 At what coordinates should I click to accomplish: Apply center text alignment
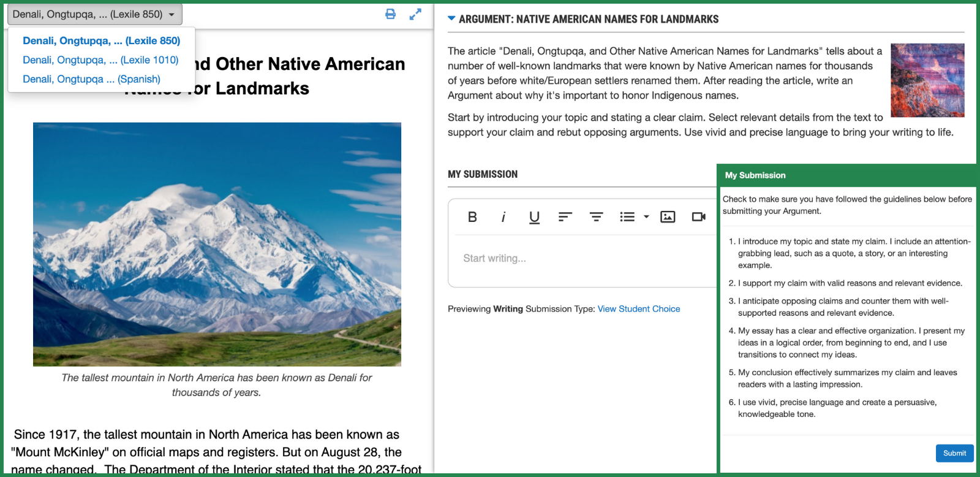596,216
